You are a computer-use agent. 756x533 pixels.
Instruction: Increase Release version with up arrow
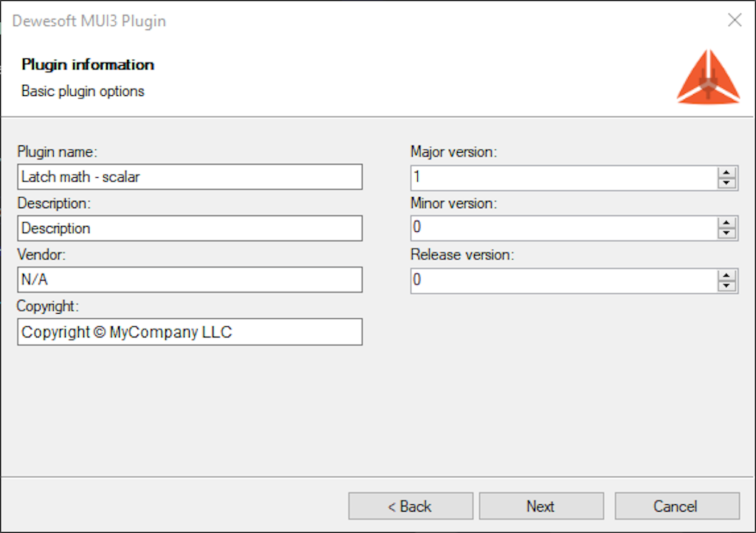tap(726, 275)
